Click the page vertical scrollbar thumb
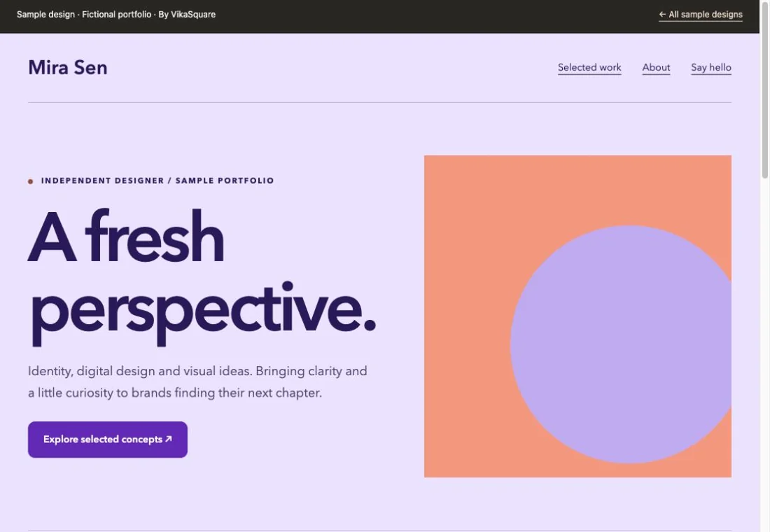This screenshot has width=770, height=532. point(764,90)
